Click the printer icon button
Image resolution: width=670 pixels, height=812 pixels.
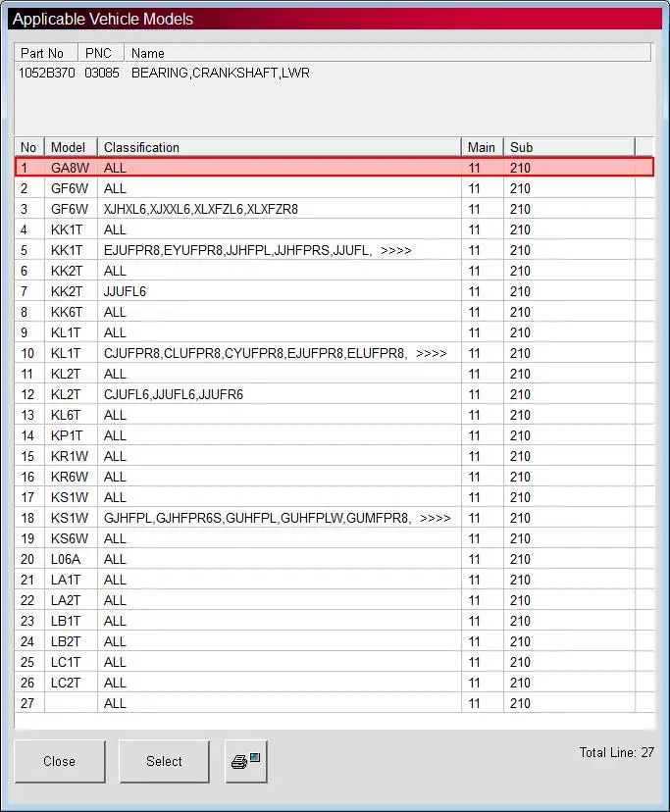[x=246, y=761]
